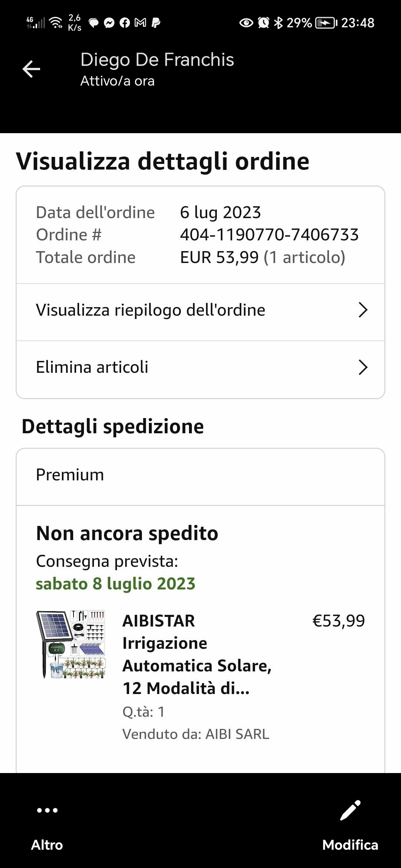Tap the PayPal notification icon

click(x=156, y=23)
